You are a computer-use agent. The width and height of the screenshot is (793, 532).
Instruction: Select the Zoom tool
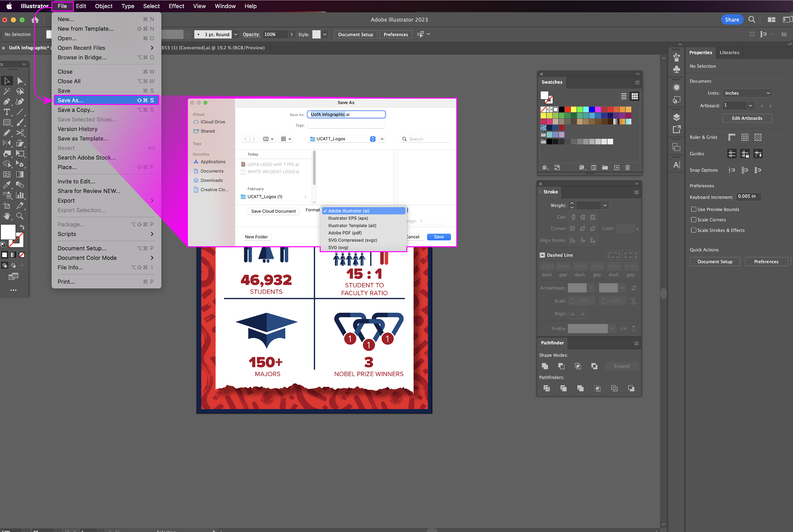[20, 216]
